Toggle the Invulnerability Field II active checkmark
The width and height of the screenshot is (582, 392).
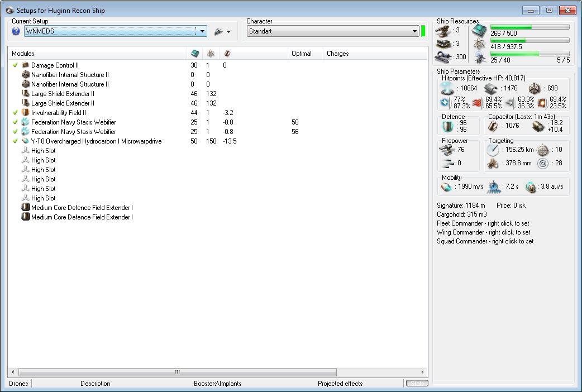click(x=15, y=112)
